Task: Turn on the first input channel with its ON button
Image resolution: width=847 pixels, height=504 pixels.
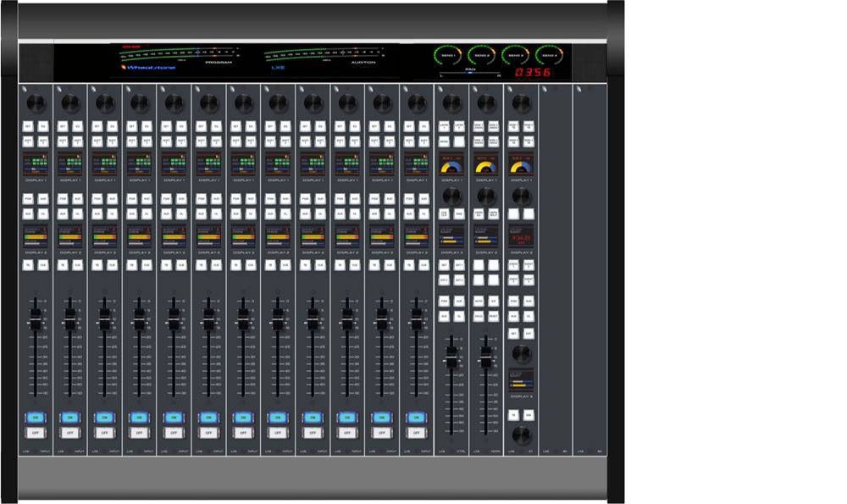Action: pos(36,417)
